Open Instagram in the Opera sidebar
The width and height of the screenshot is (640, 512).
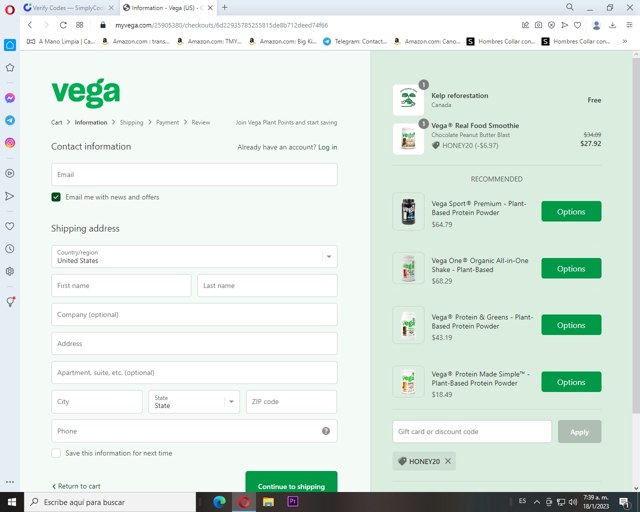tap(10, 142)
